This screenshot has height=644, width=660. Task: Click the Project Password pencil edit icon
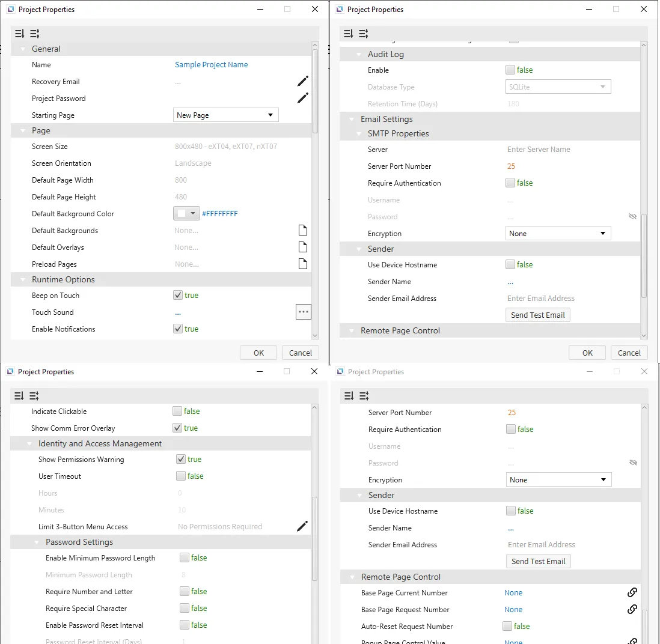point(303,98)
